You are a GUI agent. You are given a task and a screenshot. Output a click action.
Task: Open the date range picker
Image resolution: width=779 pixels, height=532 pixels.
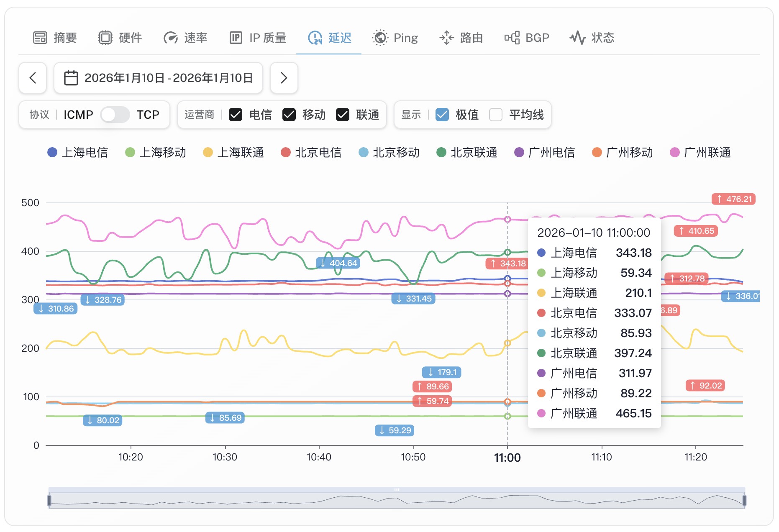point(158,78)
